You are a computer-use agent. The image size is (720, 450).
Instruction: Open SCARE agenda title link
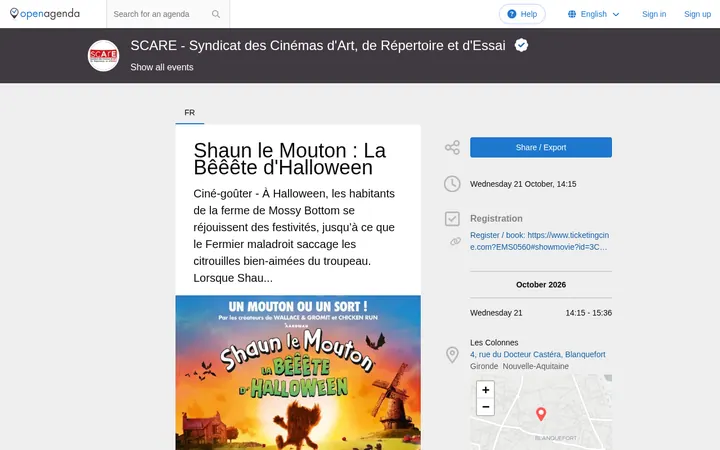pyautogui.click(x=318, y=45)
